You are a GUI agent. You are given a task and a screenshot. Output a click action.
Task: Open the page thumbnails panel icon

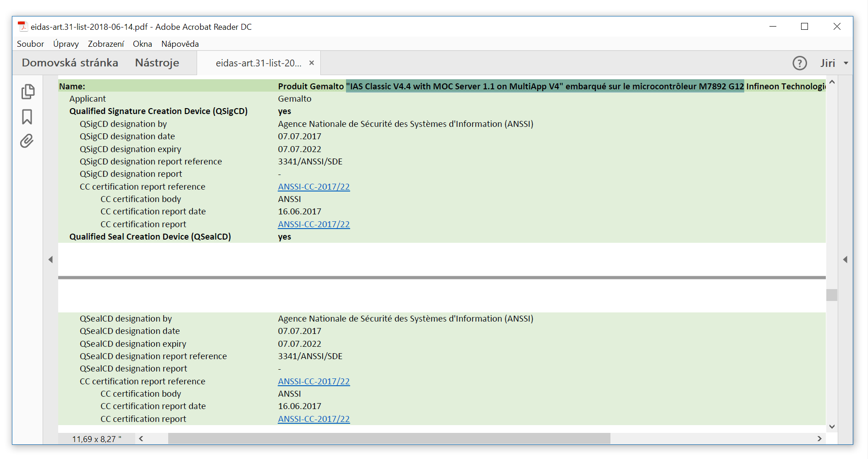(27, 92)
